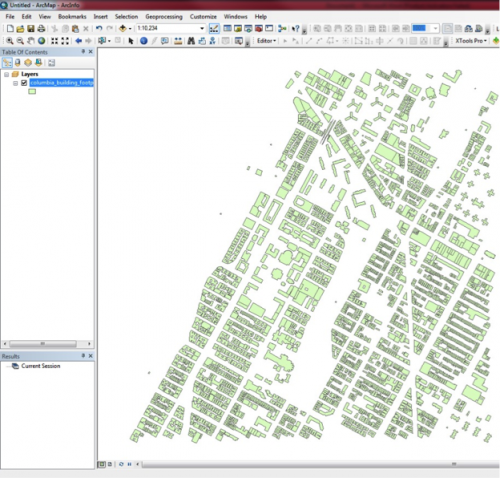Activate the HTML Popup tool
Image resolution: width=500 pixels, height=478 pixels.
pyautogui.click(x=165, y=41)
